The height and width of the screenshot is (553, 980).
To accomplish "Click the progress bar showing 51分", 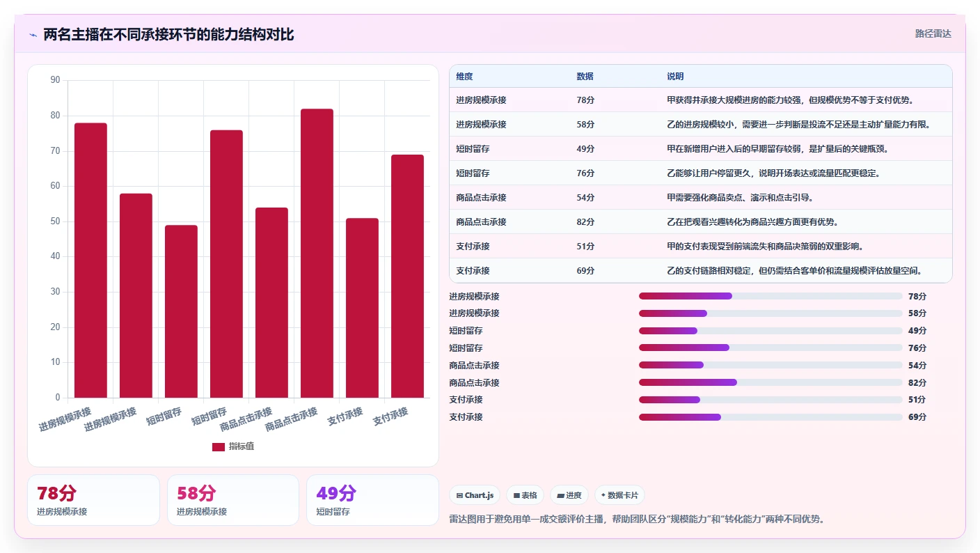I will [x=770, y=400].
